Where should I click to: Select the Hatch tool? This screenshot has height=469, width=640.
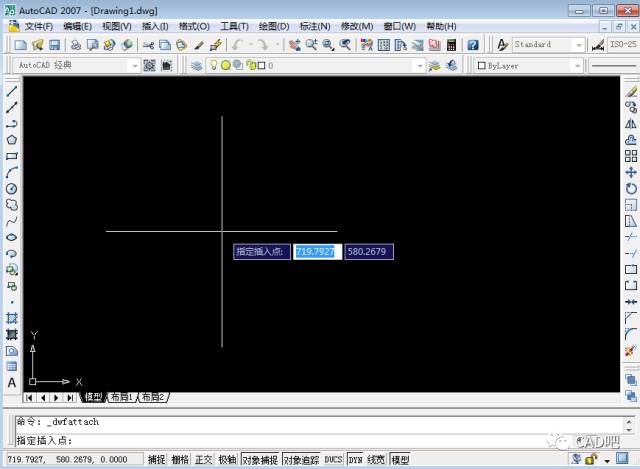tap(12, 318)
